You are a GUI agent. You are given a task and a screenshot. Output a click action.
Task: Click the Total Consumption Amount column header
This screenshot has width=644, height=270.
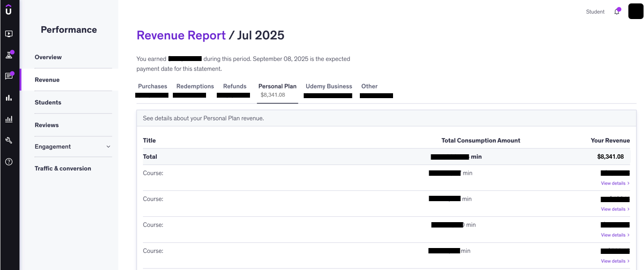pyautogui.click(x=481, y=140)
